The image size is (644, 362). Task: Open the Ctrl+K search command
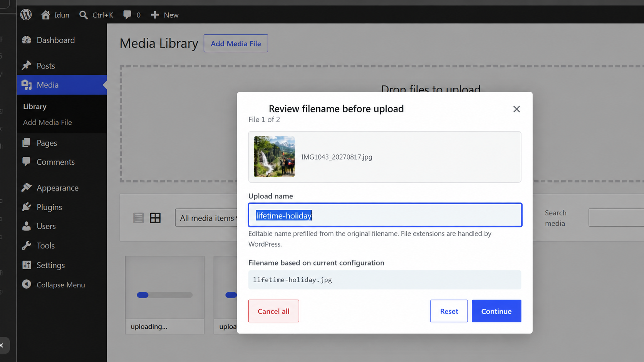point(96,15)
